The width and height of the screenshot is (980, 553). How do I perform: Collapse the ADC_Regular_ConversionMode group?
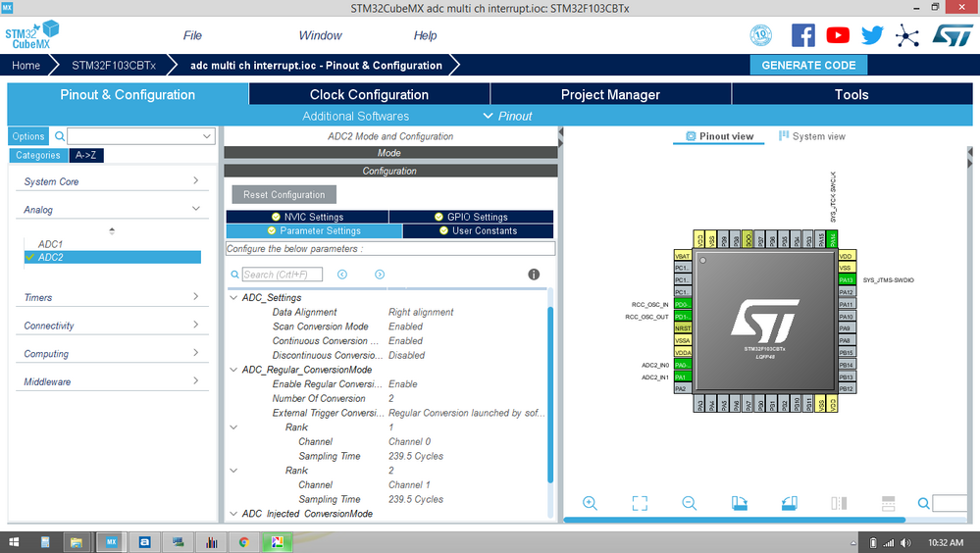click(233, 370)
